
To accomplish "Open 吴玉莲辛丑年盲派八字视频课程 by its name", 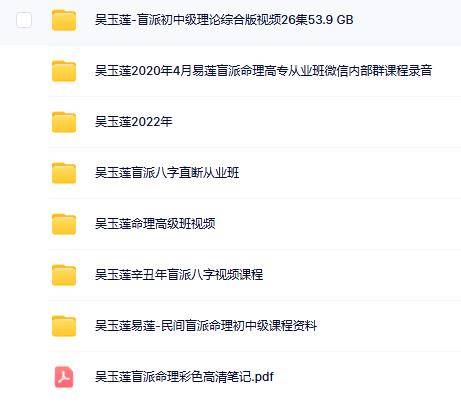I will coord(179,275).
